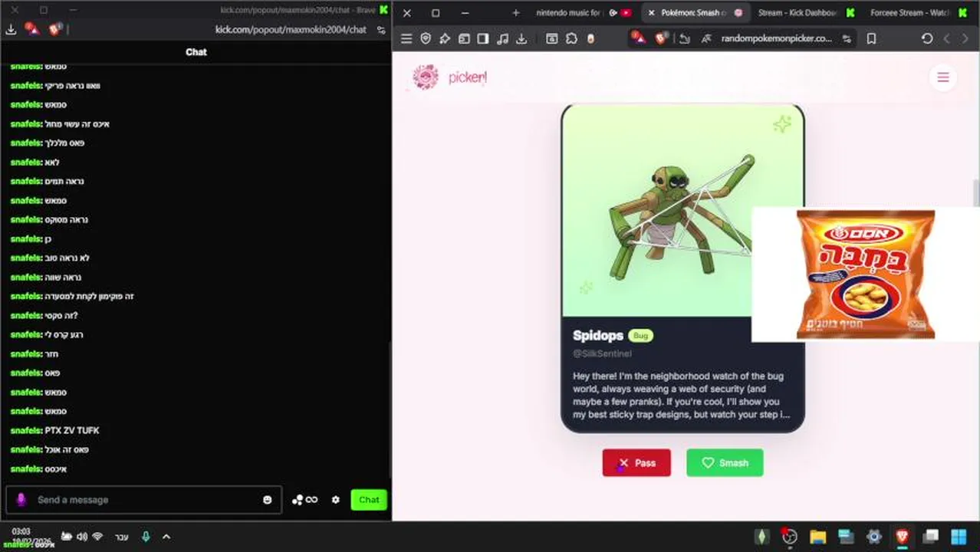Screen dimensions: 980x552
Task: Click the PTX ZV TUFK chat message
Action: click(72, 431)
